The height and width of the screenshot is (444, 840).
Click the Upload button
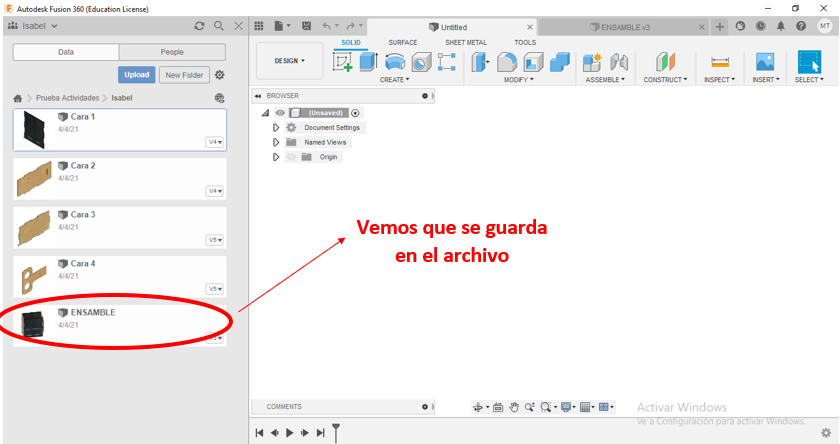point(137,75)
